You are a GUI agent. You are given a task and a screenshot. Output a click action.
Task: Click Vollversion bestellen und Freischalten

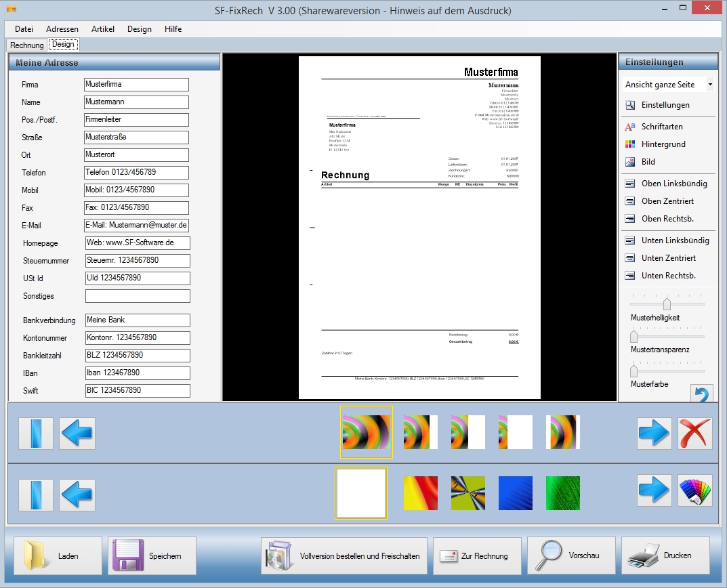coord(344,555)
